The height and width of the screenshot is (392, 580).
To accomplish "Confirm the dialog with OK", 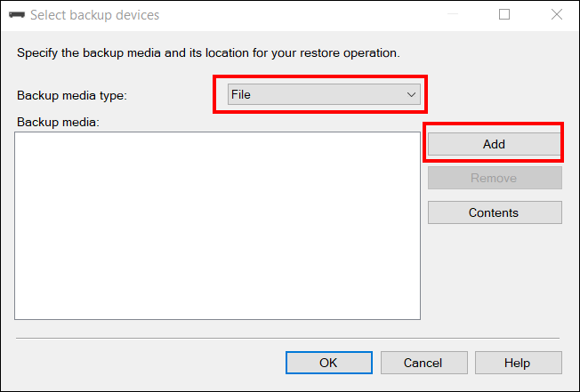I will pos(329,363).
